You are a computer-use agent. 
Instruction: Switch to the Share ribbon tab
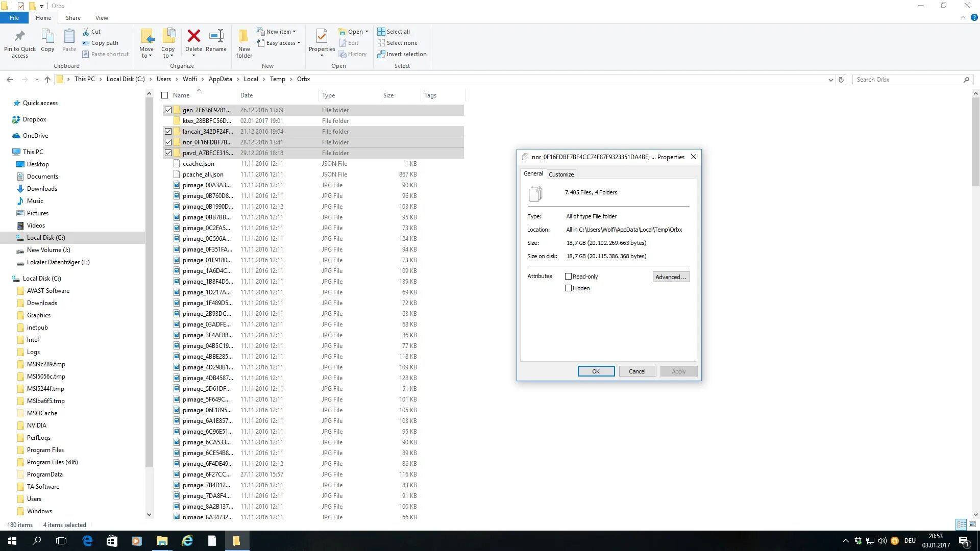73,18
